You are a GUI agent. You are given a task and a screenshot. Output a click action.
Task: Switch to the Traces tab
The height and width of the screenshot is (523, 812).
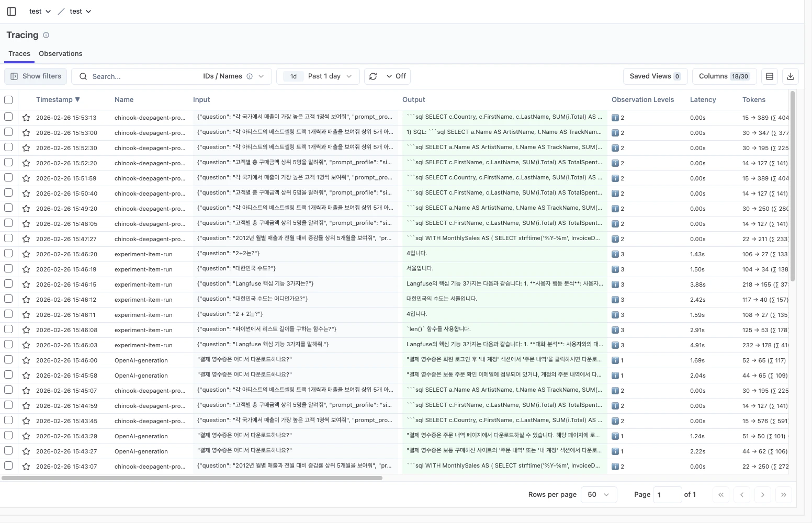[x=19, y=53]
